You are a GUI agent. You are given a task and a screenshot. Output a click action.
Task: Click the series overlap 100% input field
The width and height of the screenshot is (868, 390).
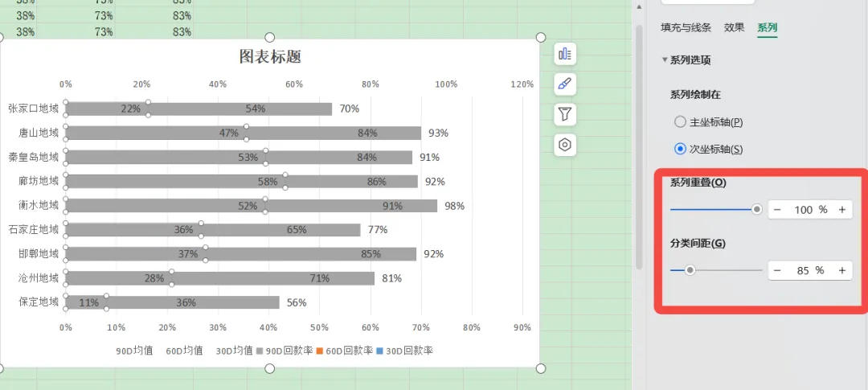point(809,209)
